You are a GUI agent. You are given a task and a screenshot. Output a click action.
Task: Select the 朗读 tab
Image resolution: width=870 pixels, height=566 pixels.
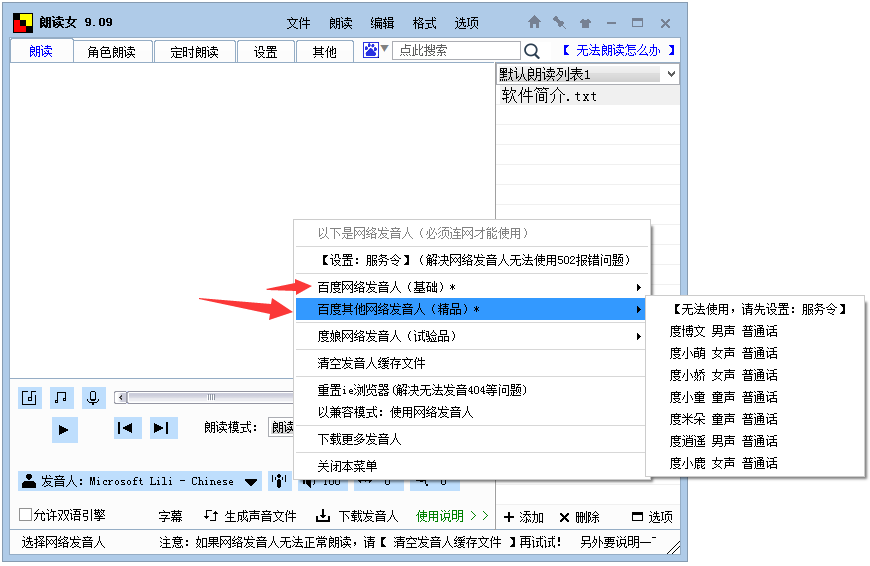tap(41, 51)
